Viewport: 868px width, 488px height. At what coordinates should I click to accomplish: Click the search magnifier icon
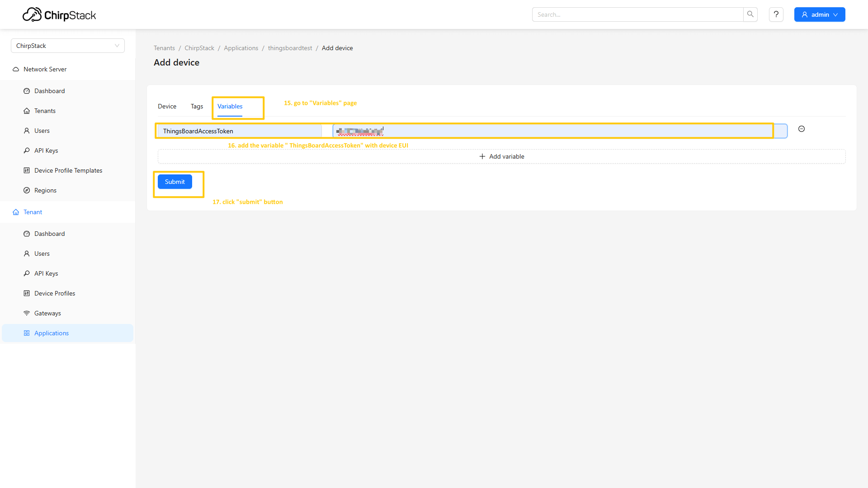750,14
